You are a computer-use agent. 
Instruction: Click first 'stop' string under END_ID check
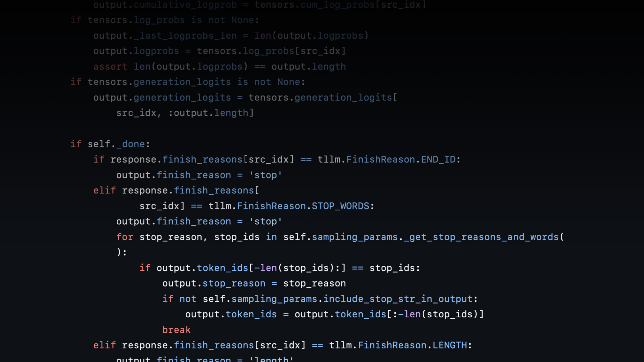(266, 175)
